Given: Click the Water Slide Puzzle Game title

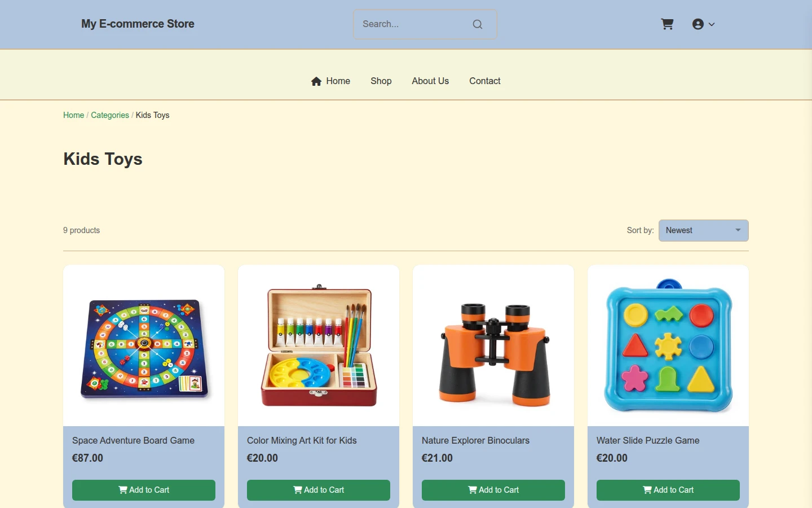Looking at the screenshot, I should tap(648, 441).
